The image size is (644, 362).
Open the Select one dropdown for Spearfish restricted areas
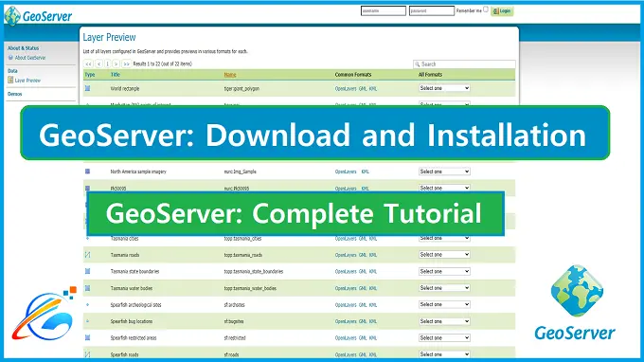[444, 337]
